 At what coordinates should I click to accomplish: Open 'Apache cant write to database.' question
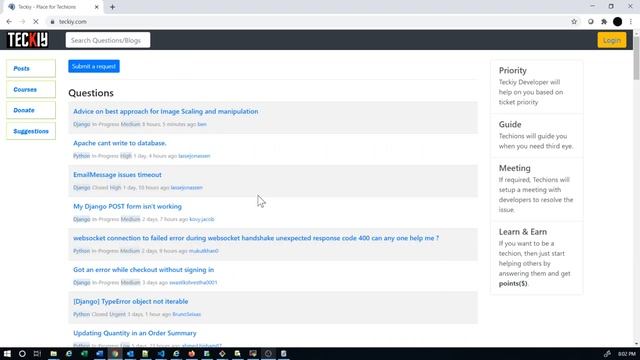pos(120,143)
